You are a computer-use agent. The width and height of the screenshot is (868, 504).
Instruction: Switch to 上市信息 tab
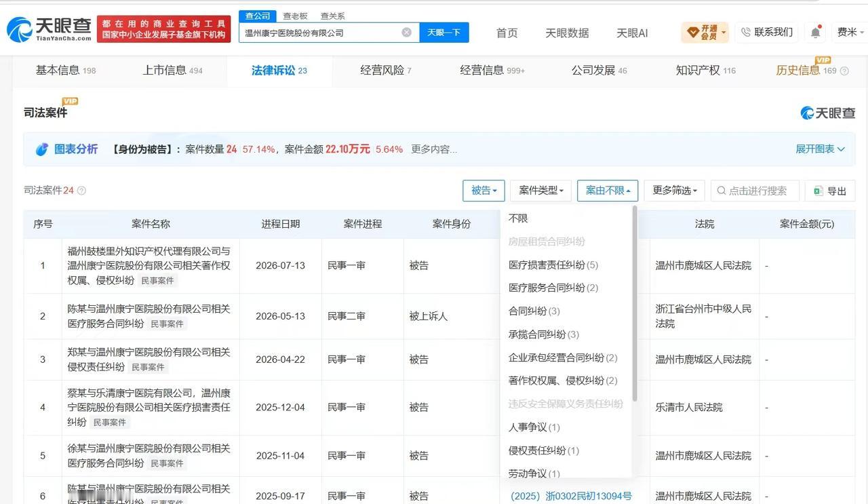pyautogui.click(x=172, y=71)
